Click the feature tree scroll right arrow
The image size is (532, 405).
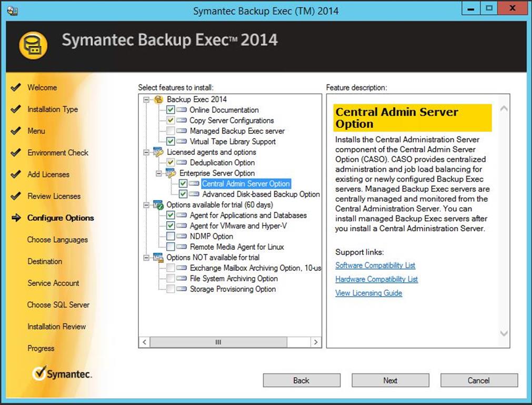click(x=316, y=342)
